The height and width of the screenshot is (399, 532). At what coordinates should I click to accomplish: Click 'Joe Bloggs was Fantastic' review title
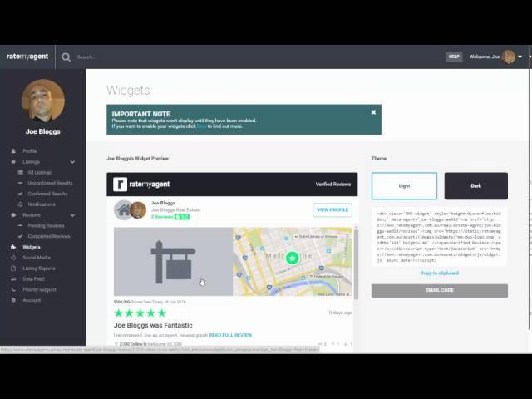point(153,325)
